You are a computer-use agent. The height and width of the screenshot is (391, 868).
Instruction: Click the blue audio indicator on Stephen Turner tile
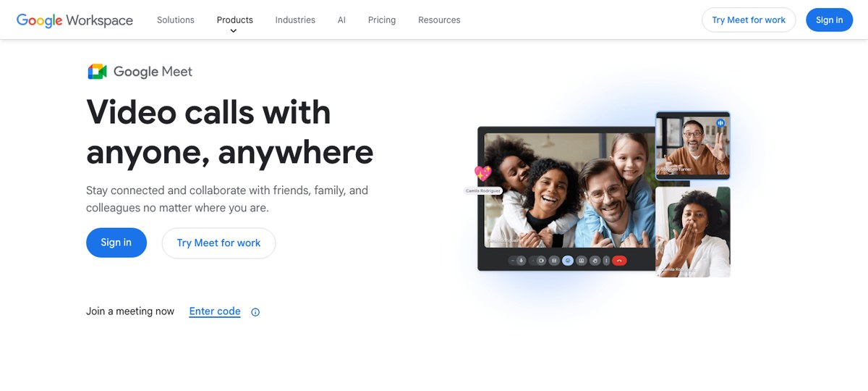[x=720, y=123]
